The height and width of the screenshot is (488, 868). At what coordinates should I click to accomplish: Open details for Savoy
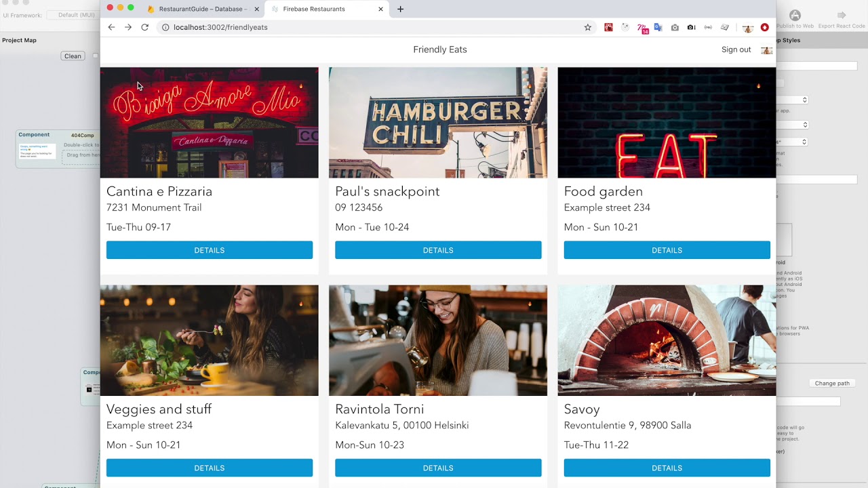667,468
